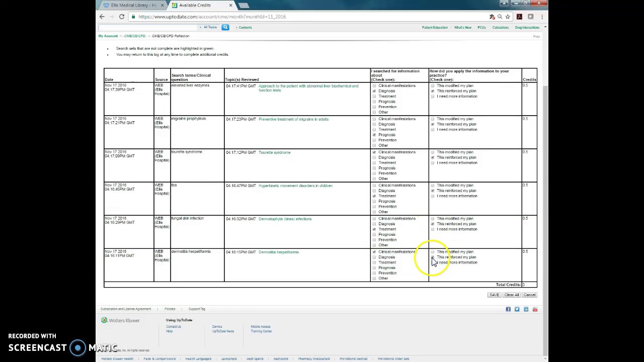The image size is (644, 362).
Task: Check 'This reinforced my plan' for dermatitis herpetiformis
Action: (x=433, y=257)
